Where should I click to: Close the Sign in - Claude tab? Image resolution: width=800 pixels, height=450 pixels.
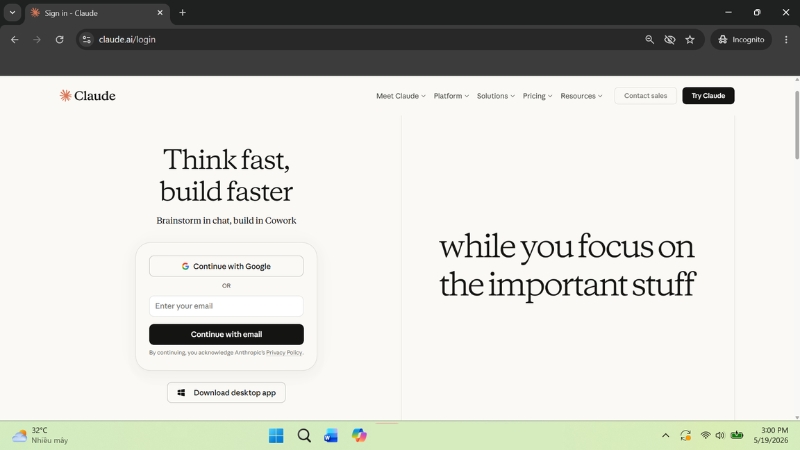[x=160, y=13]
